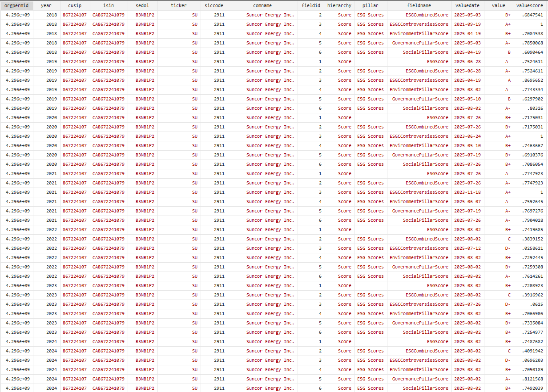
Task: Click the valuescore cell .7050189
Action: coord(529,370)
